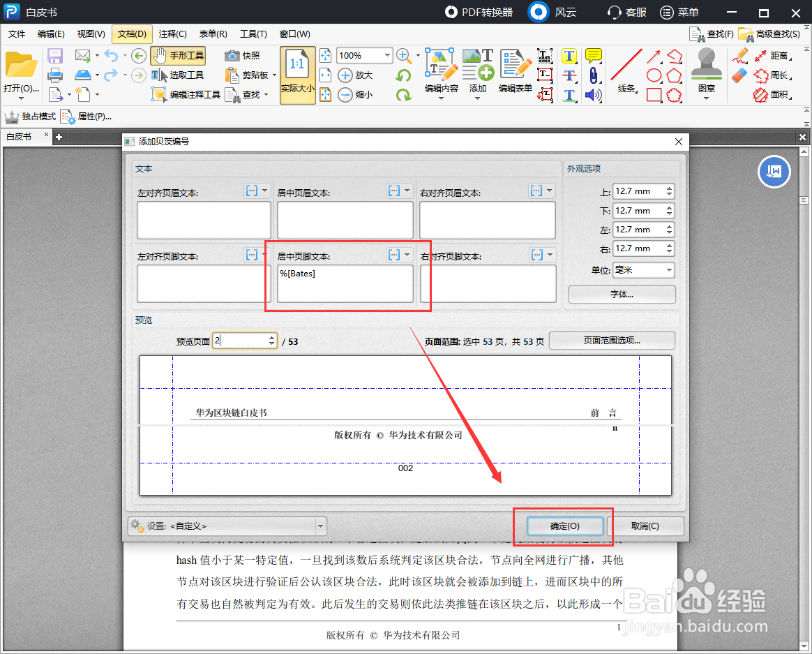
Task: Select the oval shape tool
Action: (654, 75)
